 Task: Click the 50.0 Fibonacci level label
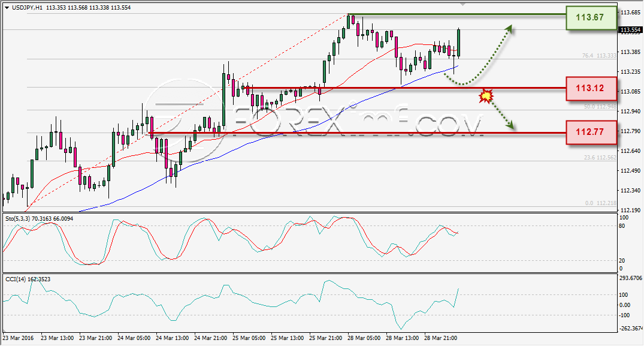[x=600, y=106]
